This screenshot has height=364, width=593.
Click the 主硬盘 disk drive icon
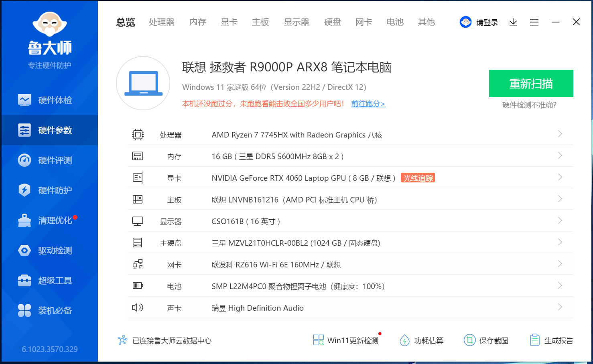[x=137, y=243]
